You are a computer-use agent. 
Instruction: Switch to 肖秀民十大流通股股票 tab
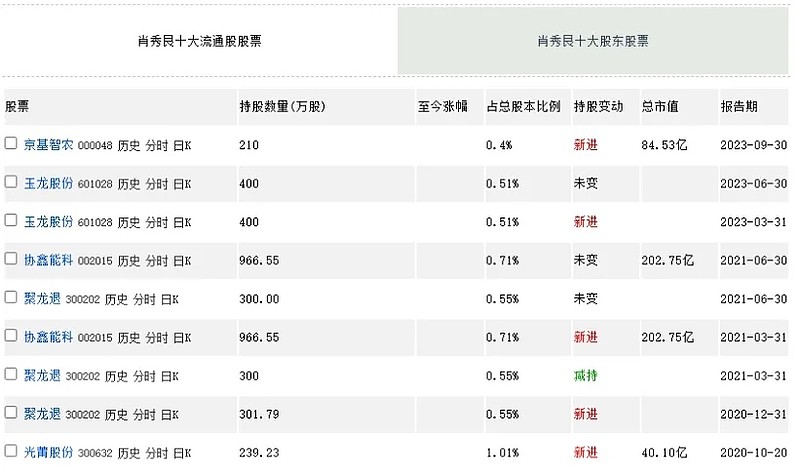click(200, 42)
